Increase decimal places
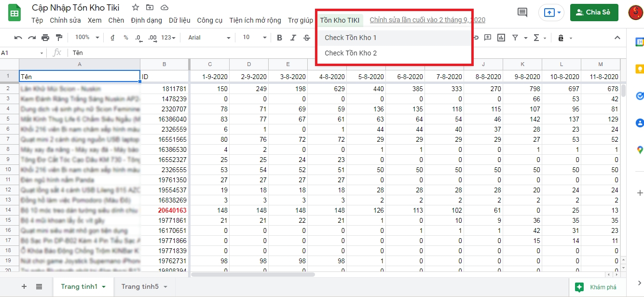Viewport: 644px width, 297px height. click(x=152, y=38)
